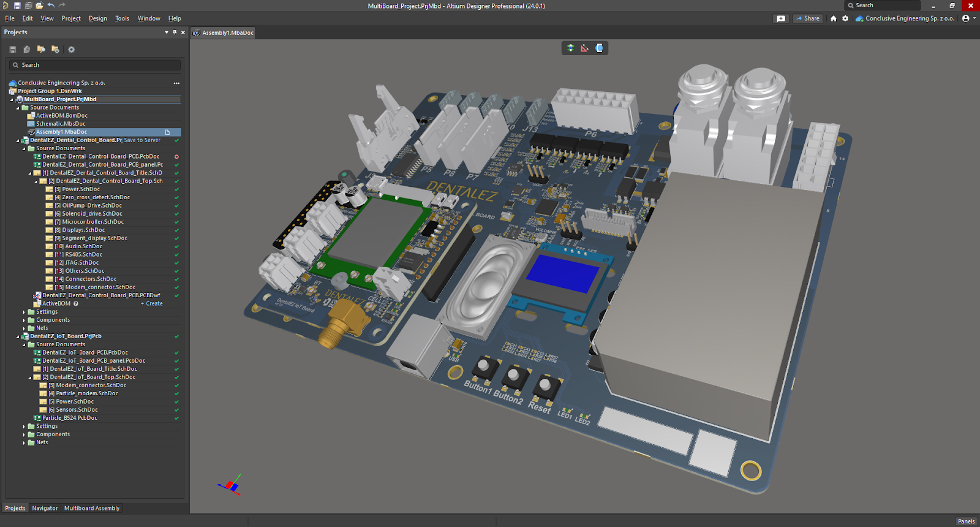Screen dimensions: 980x527
Task: Open Projects panel gear settings
Action: pos(71,50)
